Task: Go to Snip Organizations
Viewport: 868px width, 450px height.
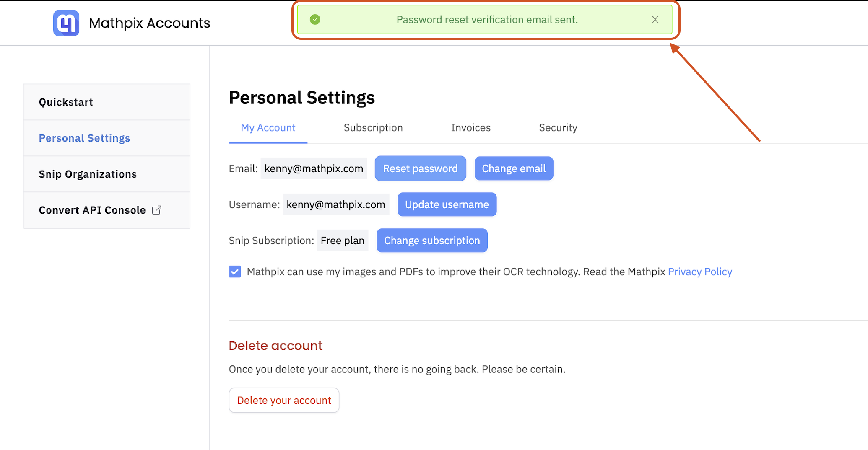Action: [107, 174]
